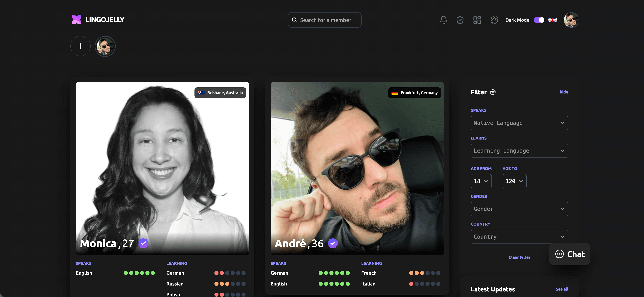Click Monica's verified badge
This screenshot has width=644, height=297.
[x=143, y=243]
